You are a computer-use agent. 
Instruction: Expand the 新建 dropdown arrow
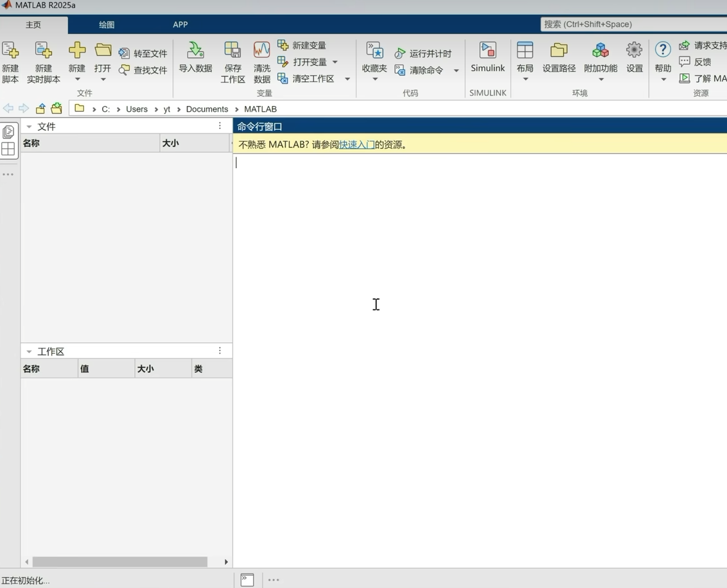tap(78, 79)
